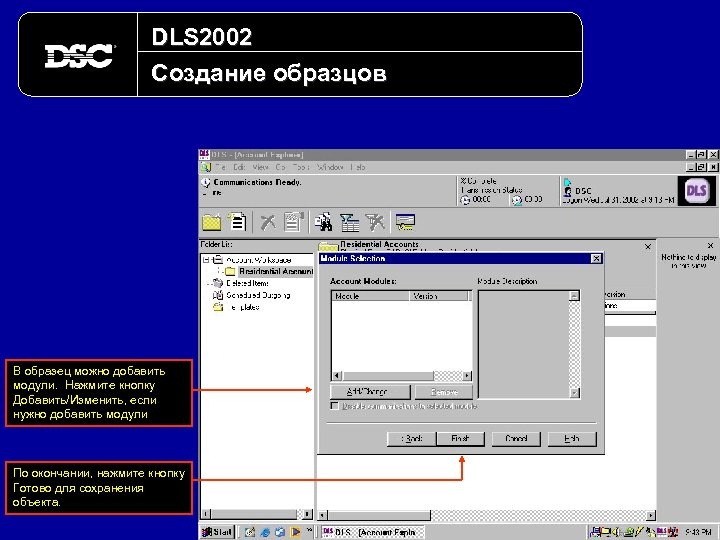Click DLS icon in system tray
The width and height of the screenshot is (720, 540).
tap(662, 532)
